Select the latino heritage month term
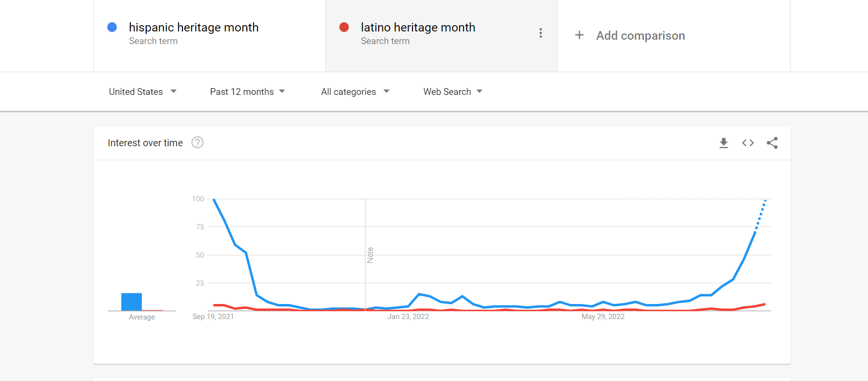Viewport: 868px width, 381px height. point(418,28)
